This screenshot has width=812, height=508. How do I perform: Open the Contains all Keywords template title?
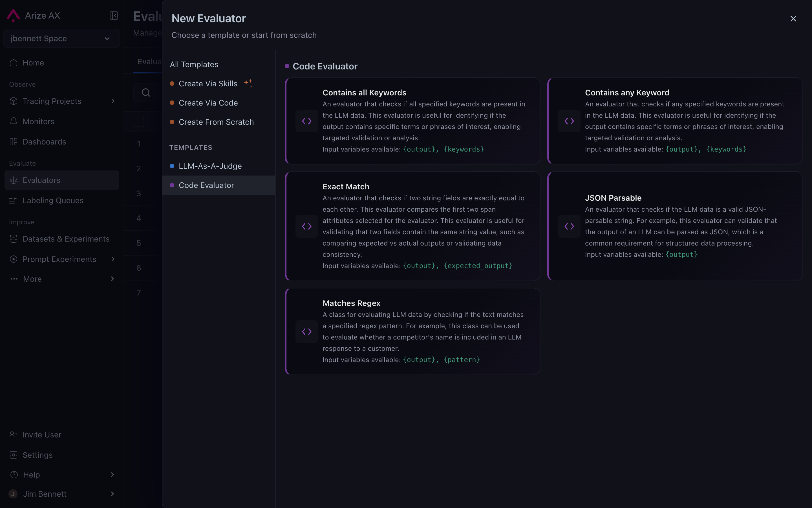coord(364,93)
